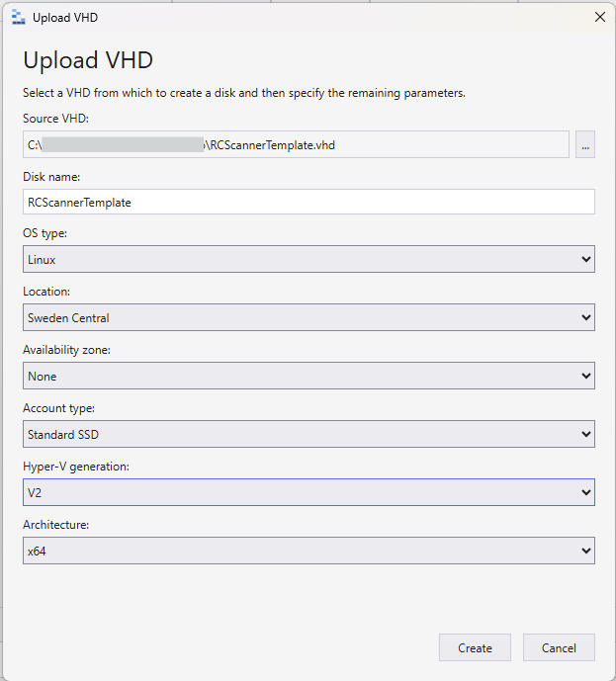
Task: Open the Architecture dropdown showing x64
Action: point(308,551)
